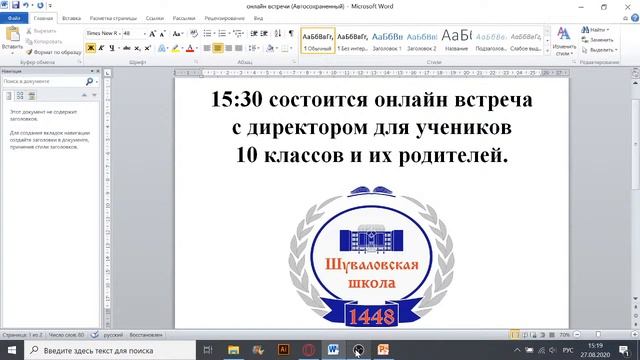Click the Shading paint bucket icon
640x360 pixels.
[269, 48]
